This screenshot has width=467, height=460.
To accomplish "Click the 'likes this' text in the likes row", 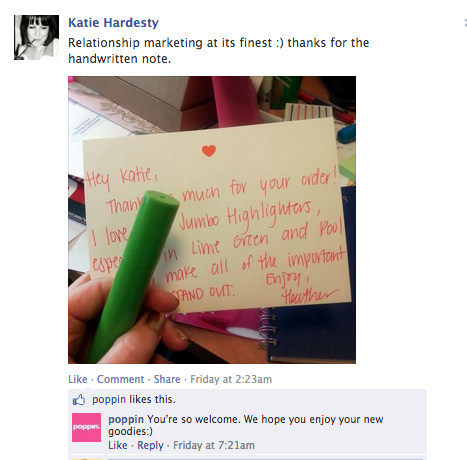I will pos(152,399).
